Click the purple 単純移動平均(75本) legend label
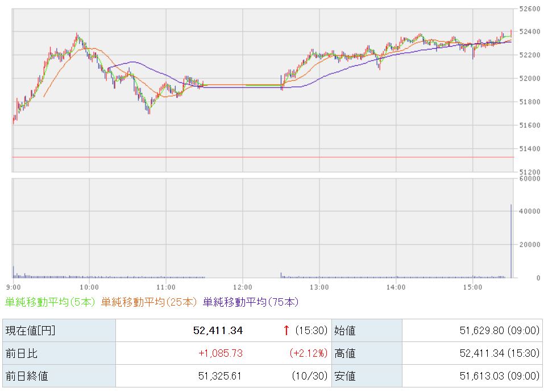 [250, 302]
